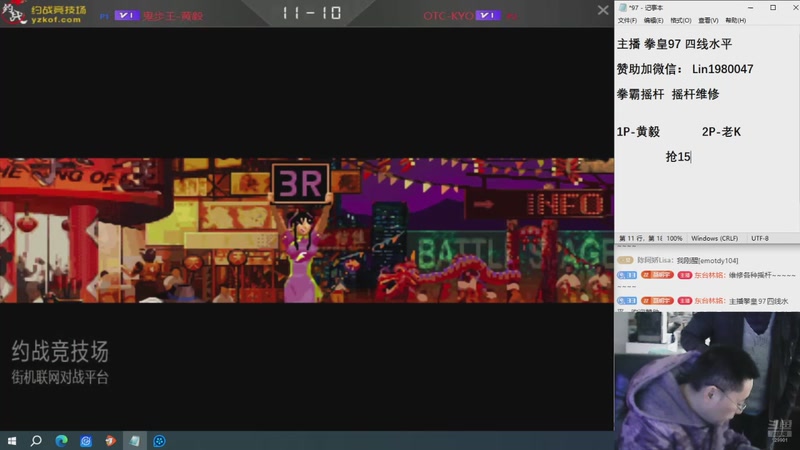The image size is (800, 450).
Task: Switch to Notepad via taskbar icon
Action: coord(135,441)
